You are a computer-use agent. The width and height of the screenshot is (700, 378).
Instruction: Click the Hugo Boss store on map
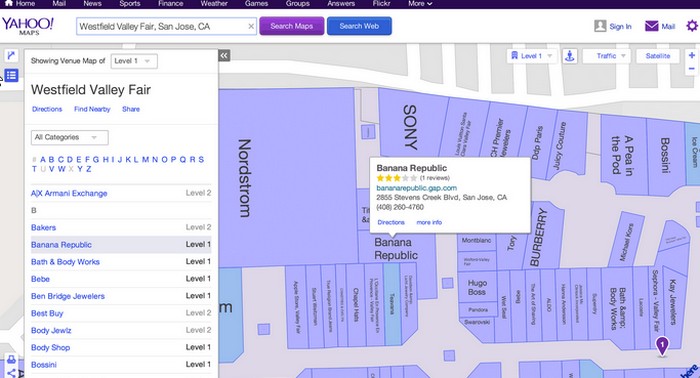[x=477, y=287]
